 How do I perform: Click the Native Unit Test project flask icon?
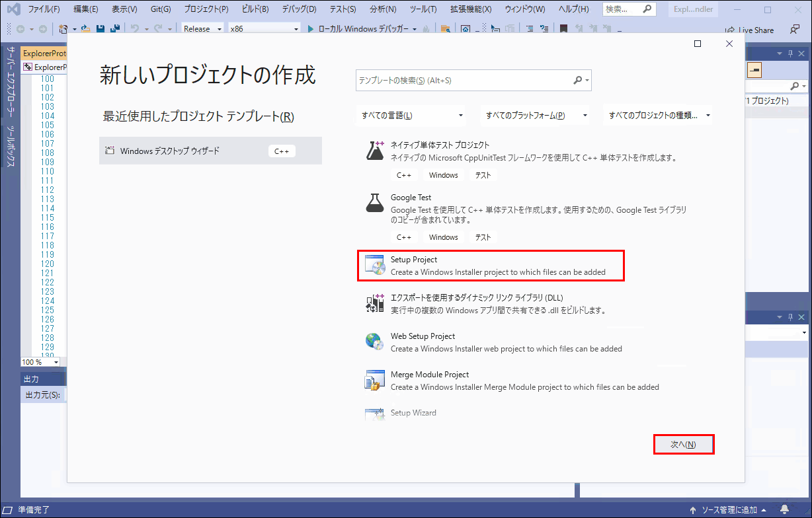point(375,150)
